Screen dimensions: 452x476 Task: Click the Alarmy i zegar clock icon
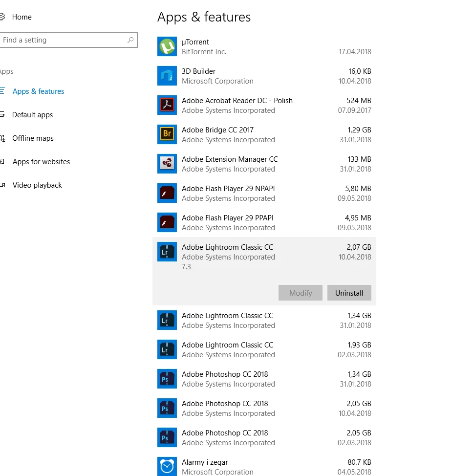pyautogui.click(x=167, y=467)
